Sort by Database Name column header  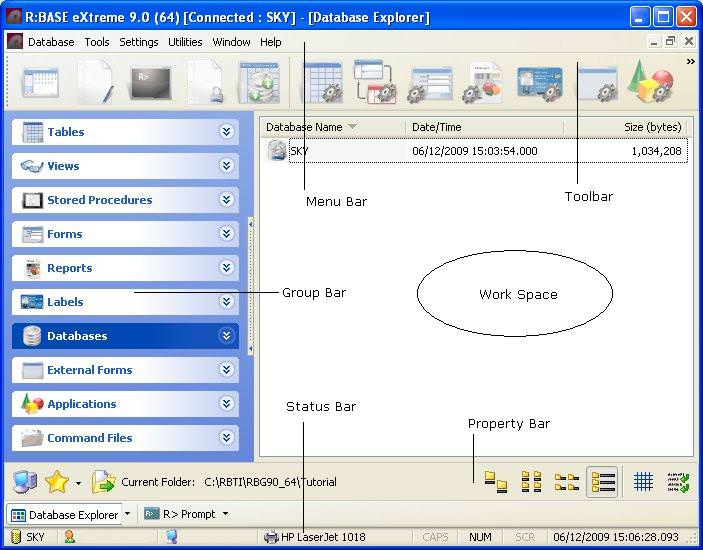click(333, 127)
